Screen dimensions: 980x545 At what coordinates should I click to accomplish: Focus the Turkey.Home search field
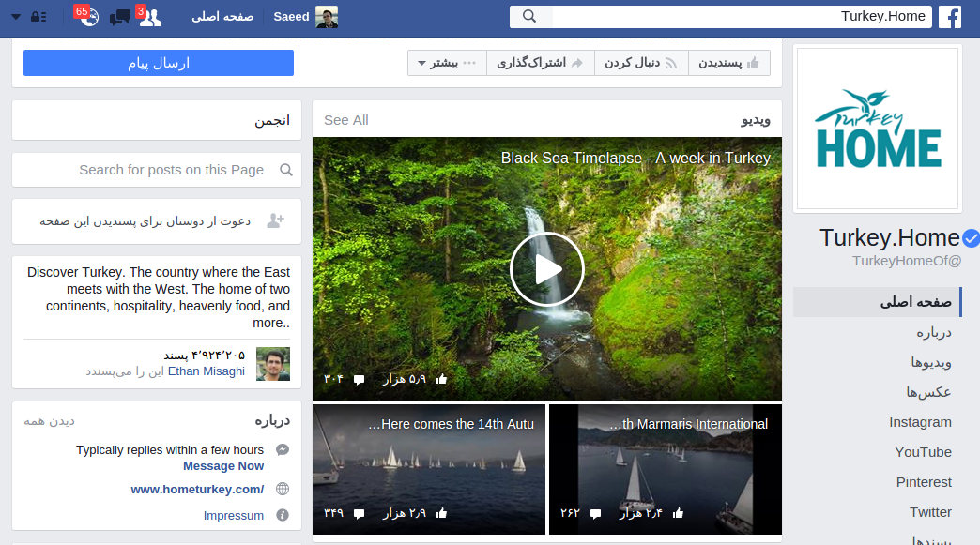pos(742,16)
